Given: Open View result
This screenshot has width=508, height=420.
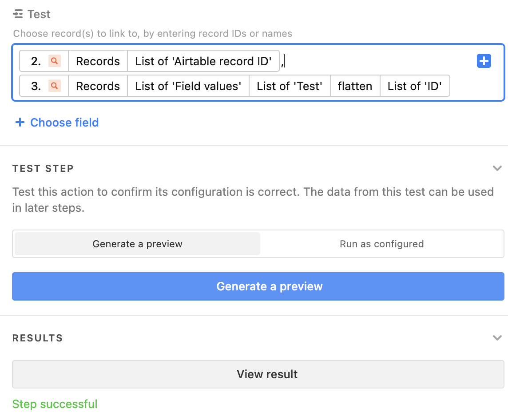Looking at the screenshot, I should (258, 374).
